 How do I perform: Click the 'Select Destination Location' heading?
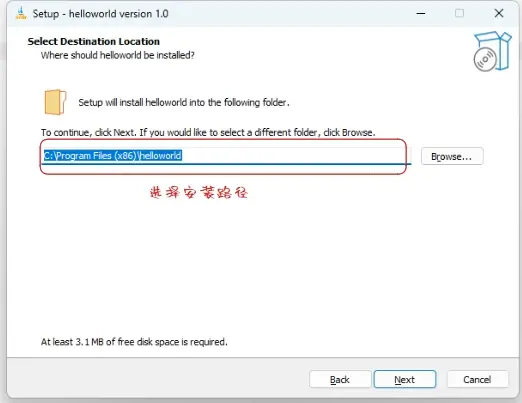[x=94, y=41]
